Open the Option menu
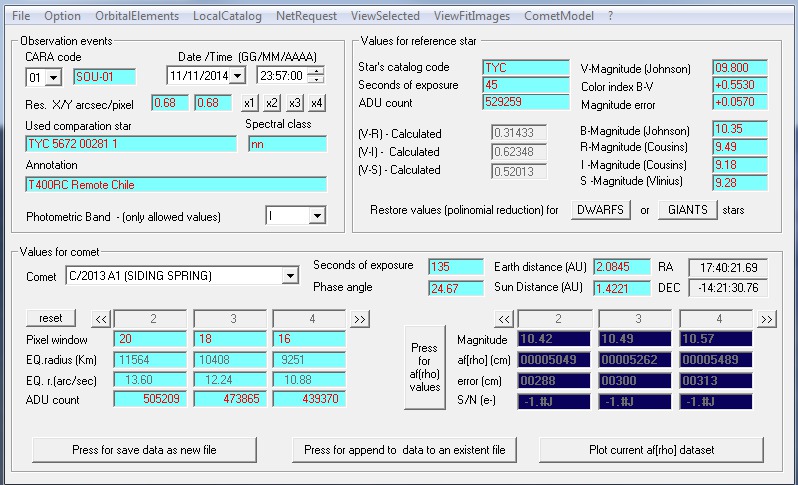This screenshot has height=485, width=798. click(x=62, y=16)
